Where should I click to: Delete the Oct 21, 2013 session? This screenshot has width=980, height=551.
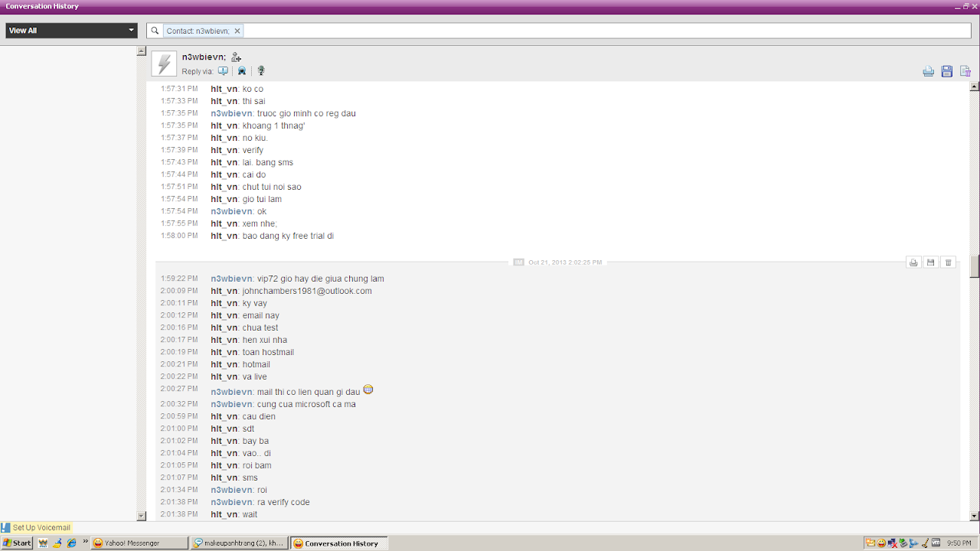pyautogui.click(x=948, y=262)
